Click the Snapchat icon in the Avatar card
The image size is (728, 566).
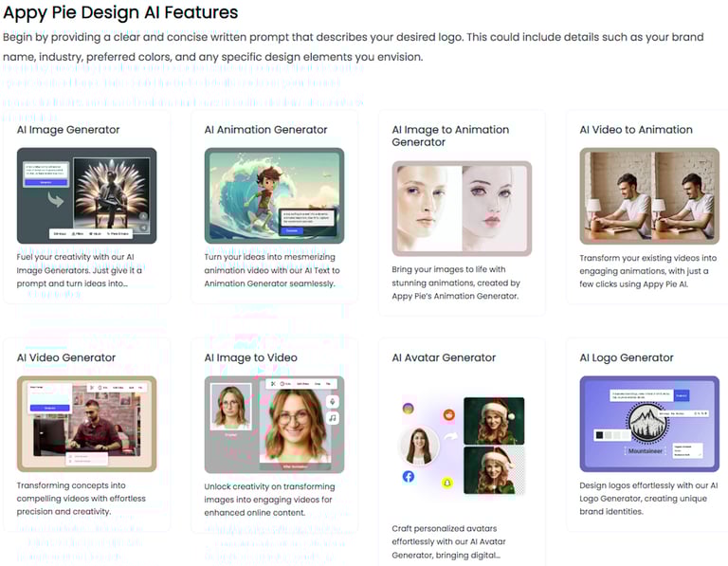pyautogui.click(x=448, y=483)
